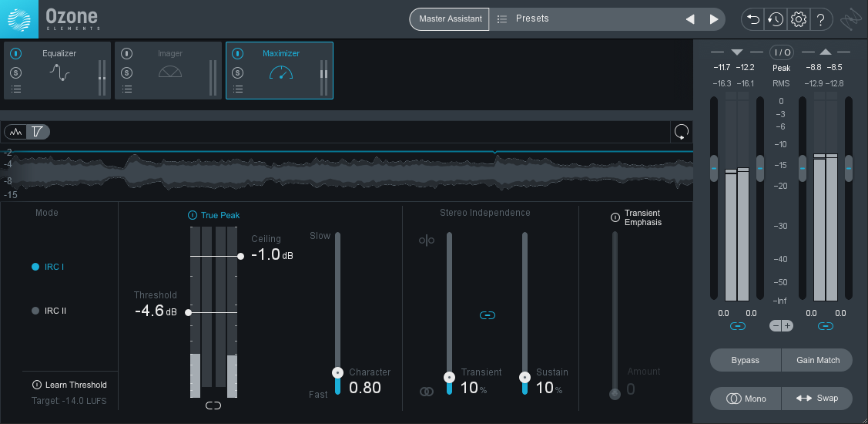
Task: Click the plus meter scale button
Action: pyautogui.click(x=787, y=326)
